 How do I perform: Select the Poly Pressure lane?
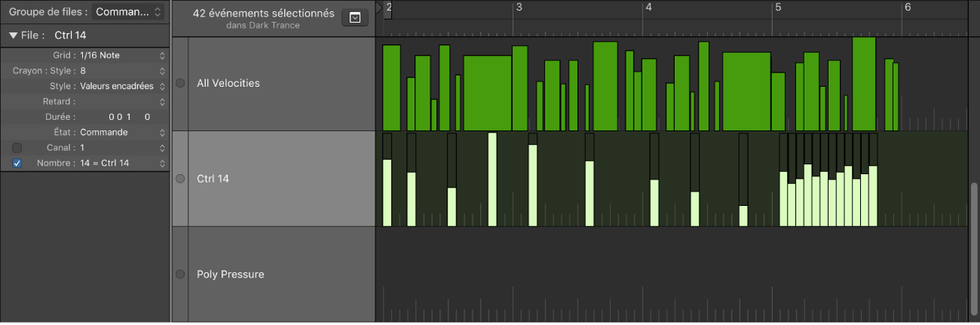point(281,274)
